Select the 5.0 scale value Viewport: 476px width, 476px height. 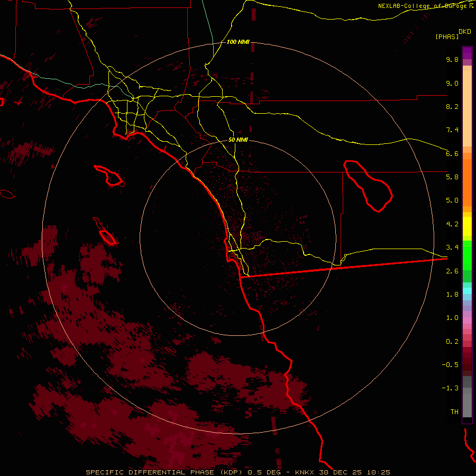452,200
